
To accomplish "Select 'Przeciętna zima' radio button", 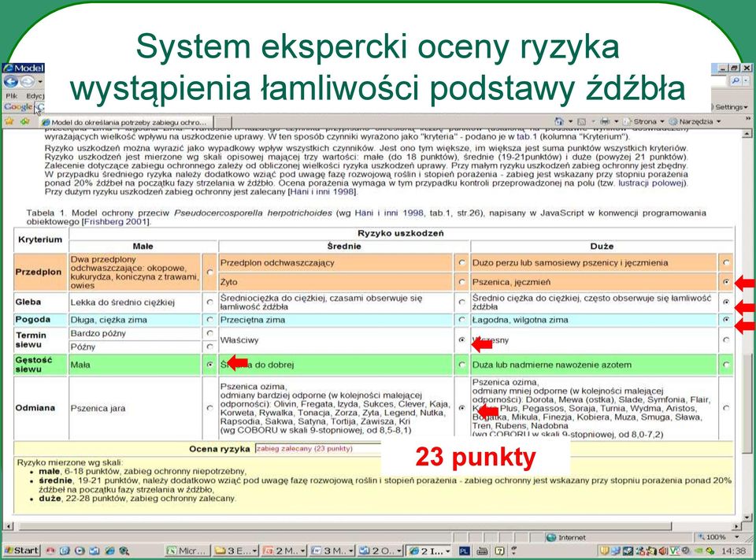I will point(462,319).
